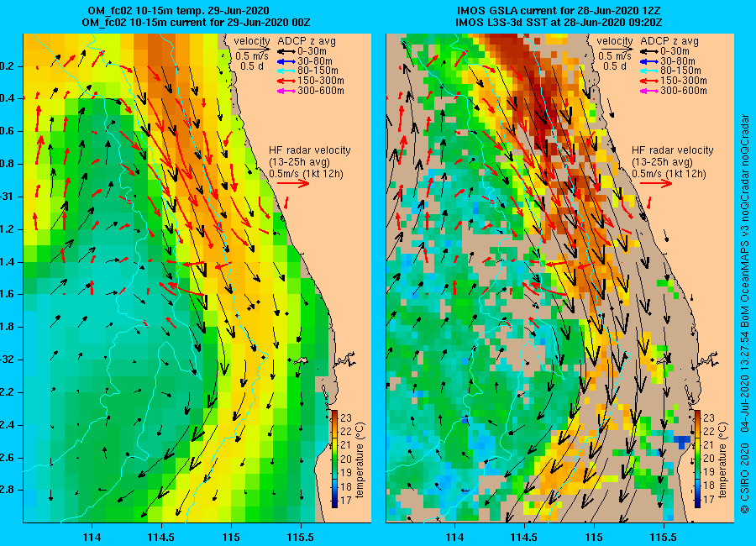
Task: Click 'HF radar velocity' text in left map
Action: (x=309, y=150)
